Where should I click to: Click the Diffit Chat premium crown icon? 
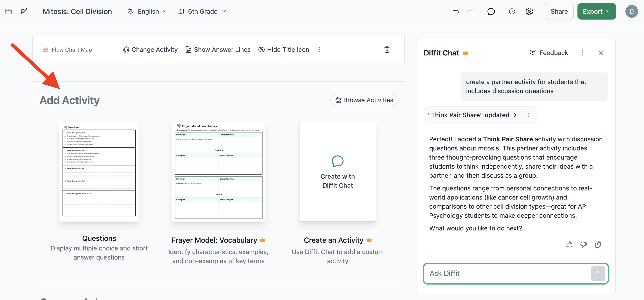(465, 53)
